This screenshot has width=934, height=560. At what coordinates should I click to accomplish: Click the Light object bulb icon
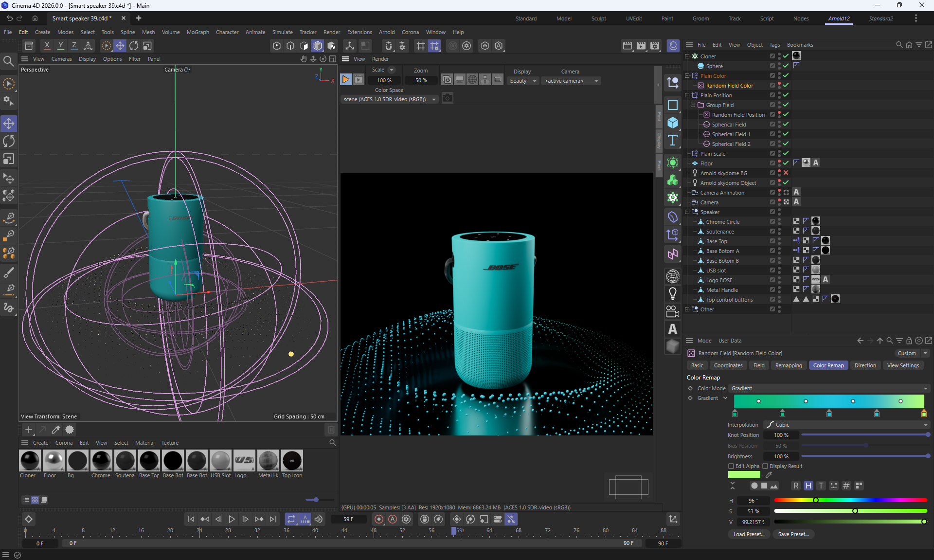[673, 293]
